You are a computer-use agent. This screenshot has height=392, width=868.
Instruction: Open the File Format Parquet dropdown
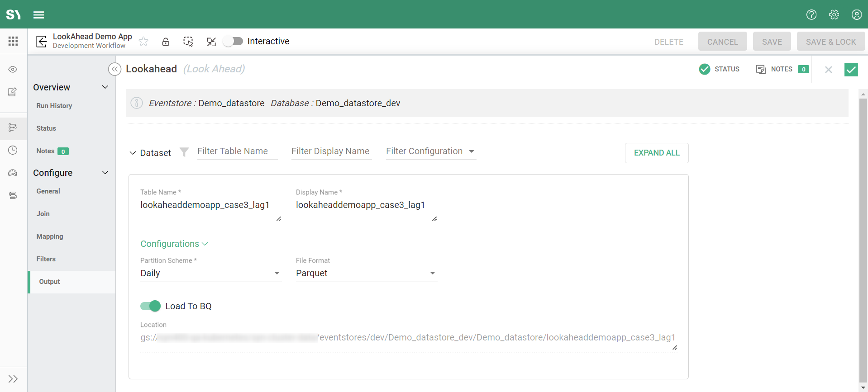(x=366, y=273)
